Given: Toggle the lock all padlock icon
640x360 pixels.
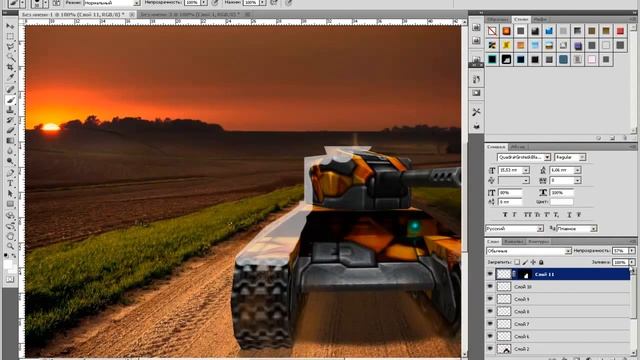Looking at the screenshot, I should click(541, 262).
